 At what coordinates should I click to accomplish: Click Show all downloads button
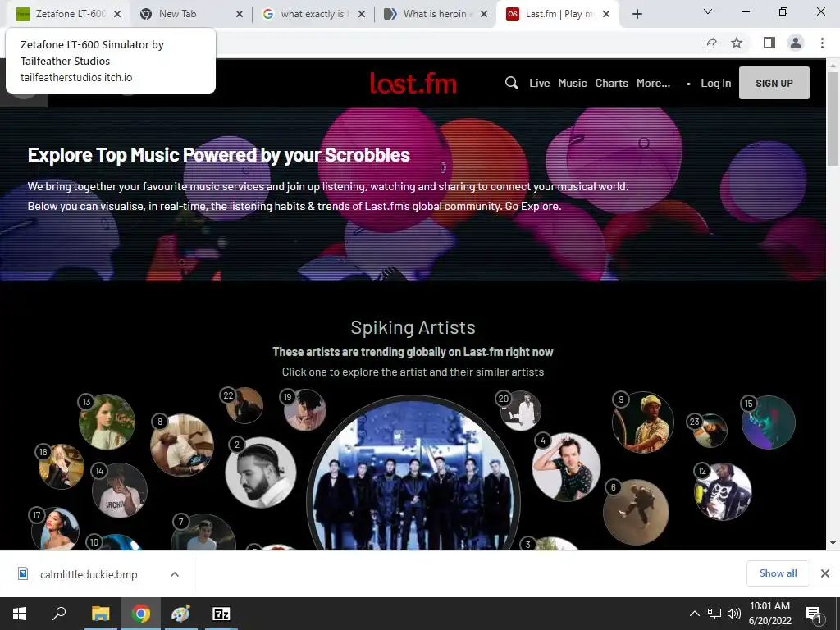coord(778,573)
